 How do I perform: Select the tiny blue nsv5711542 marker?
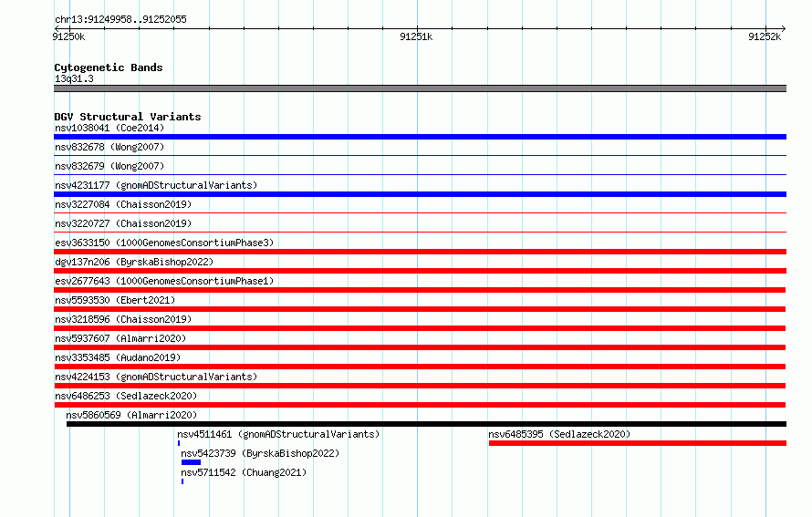[x=182, y=481]
